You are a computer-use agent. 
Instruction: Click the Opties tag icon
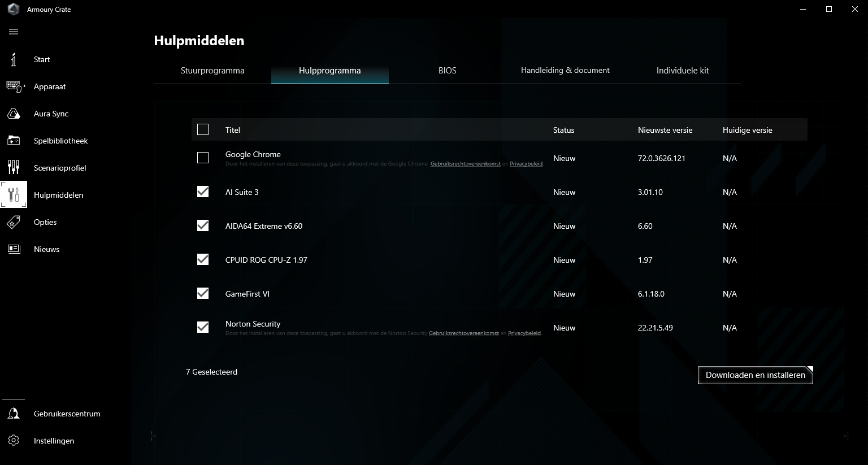tap(14, 222)
